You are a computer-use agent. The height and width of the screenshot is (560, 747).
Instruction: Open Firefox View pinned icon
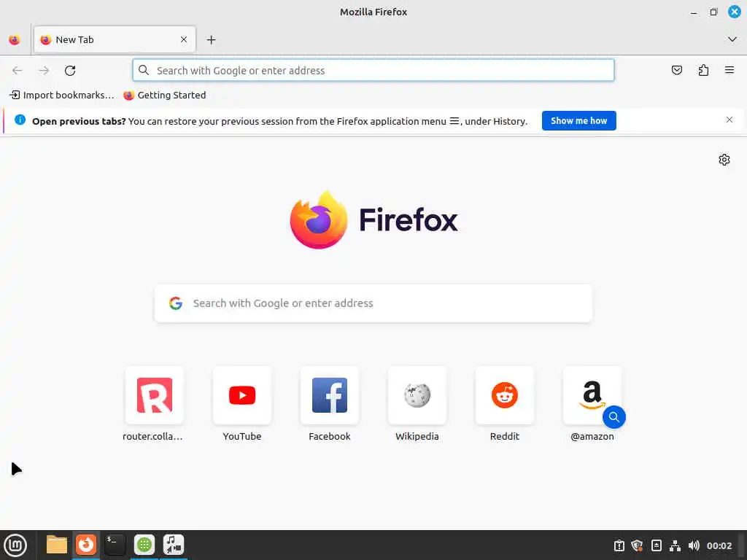pos(15,40)
